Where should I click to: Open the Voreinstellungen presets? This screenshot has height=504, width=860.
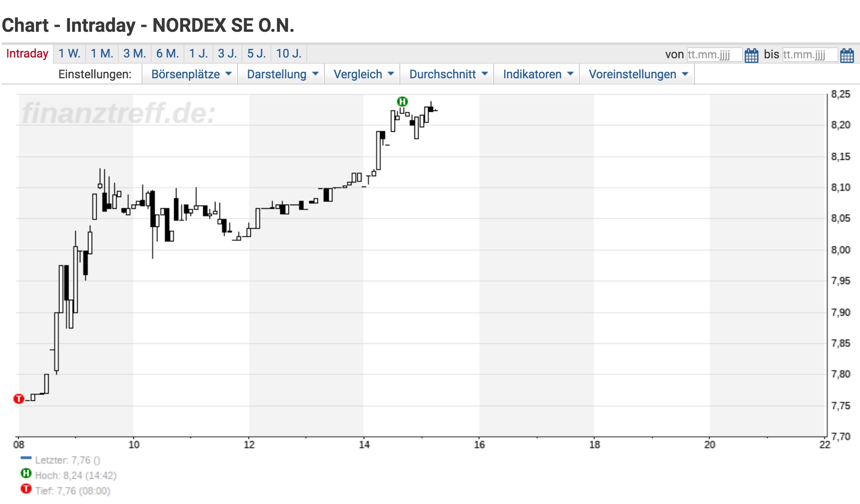638,74
